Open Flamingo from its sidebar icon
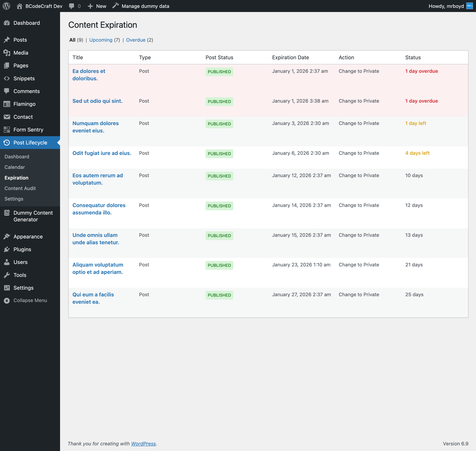 pos(7,104)
